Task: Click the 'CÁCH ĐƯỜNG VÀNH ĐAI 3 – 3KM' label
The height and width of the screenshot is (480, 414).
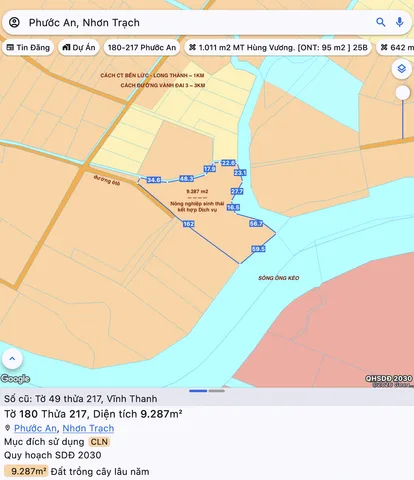Action: click(x=163, y=85)
